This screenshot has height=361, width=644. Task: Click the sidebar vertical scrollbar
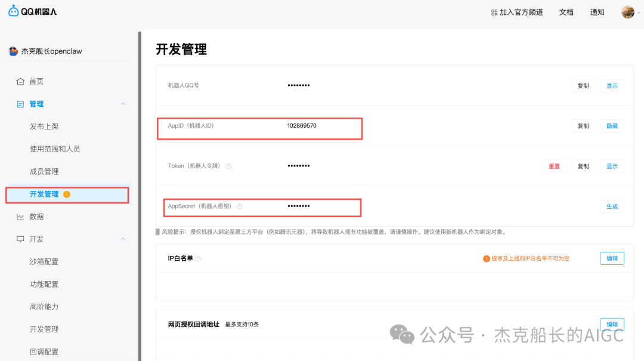coord(140,196)
